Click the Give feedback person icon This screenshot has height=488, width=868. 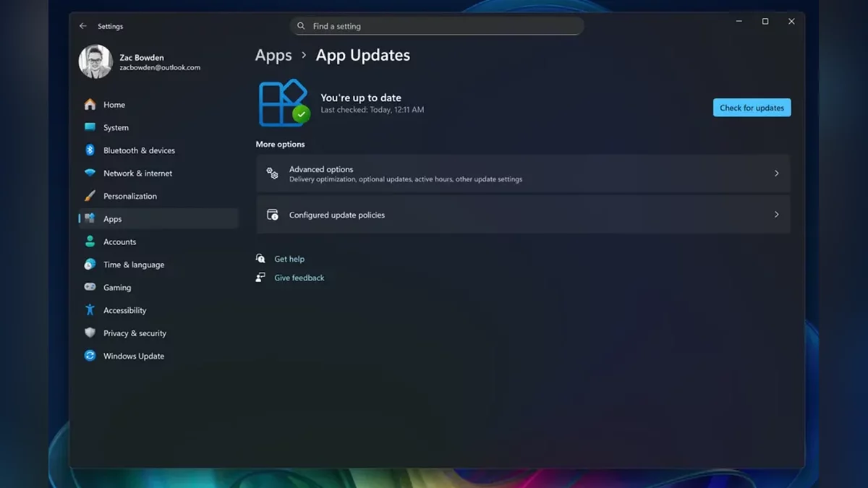click(260, 278)
